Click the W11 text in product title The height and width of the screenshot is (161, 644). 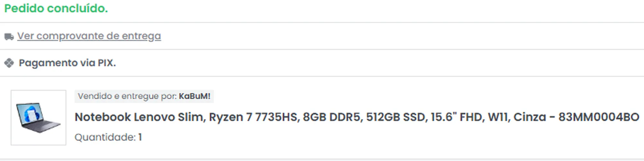pyautogui.click(x=499, y=117)
